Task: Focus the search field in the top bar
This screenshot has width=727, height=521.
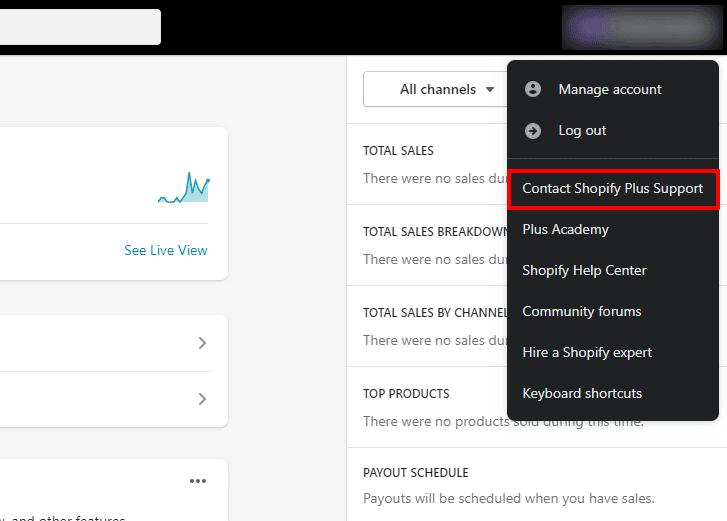Action: click(x=80, y=27)
